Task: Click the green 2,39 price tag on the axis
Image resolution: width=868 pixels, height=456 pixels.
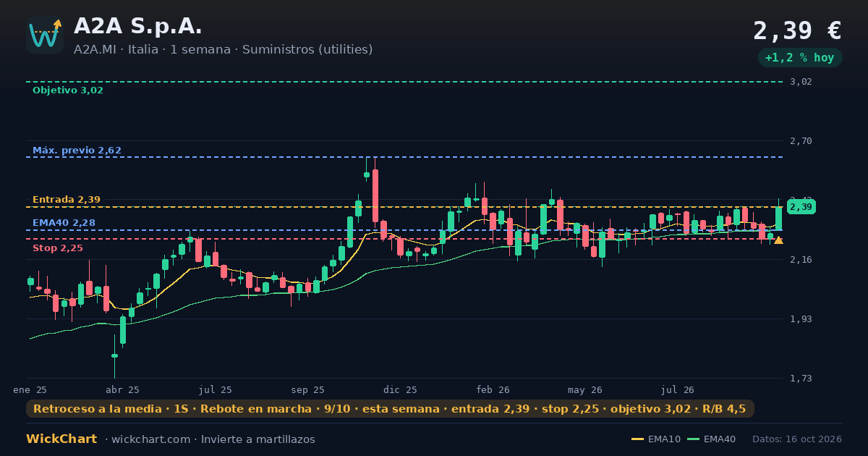Action: (801, 208)
